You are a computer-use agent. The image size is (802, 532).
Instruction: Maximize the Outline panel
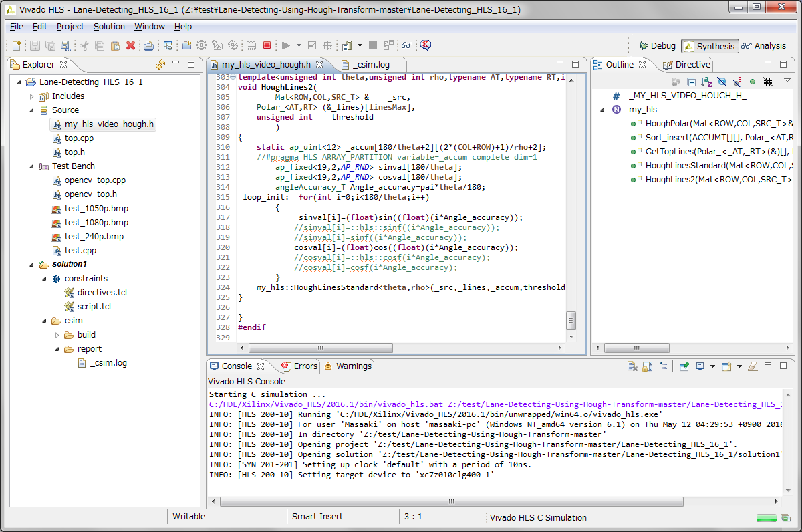[x=783, y=64]
